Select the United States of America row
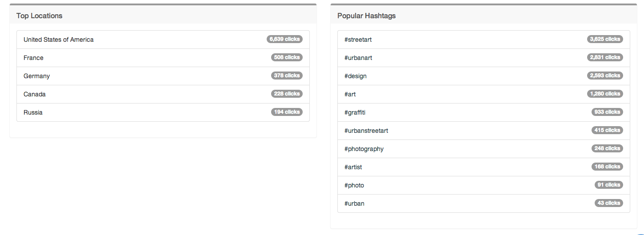 pyautogui.click(x=59, y=40)
